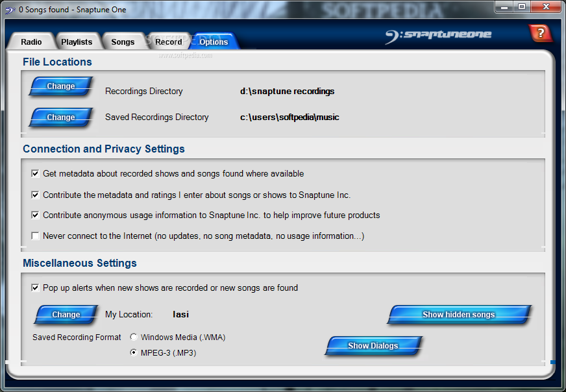
Task: Click the My Location label
Action: (x=129, y=314)
